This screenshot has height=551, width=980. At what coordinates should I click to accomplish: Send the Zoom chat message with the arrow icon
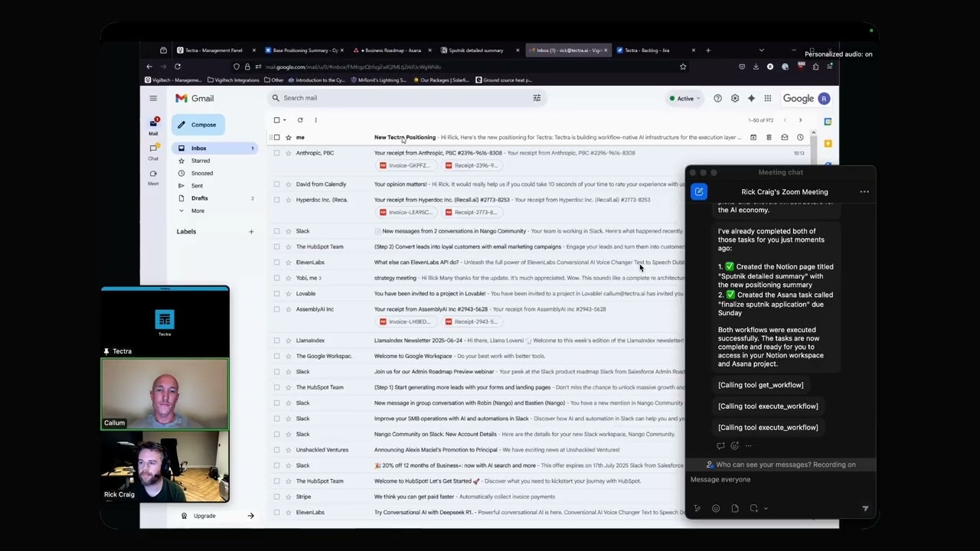tap(865, 508)
